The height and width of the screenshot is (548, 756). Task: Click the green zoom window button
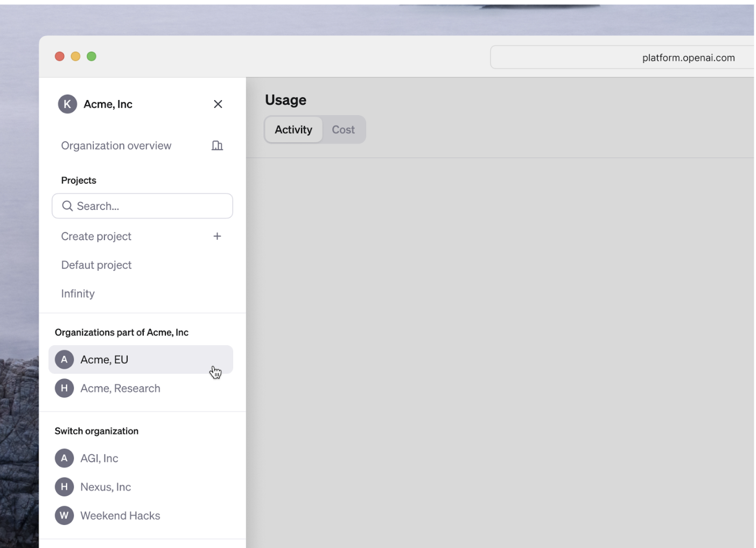click(x=92, y=57)
